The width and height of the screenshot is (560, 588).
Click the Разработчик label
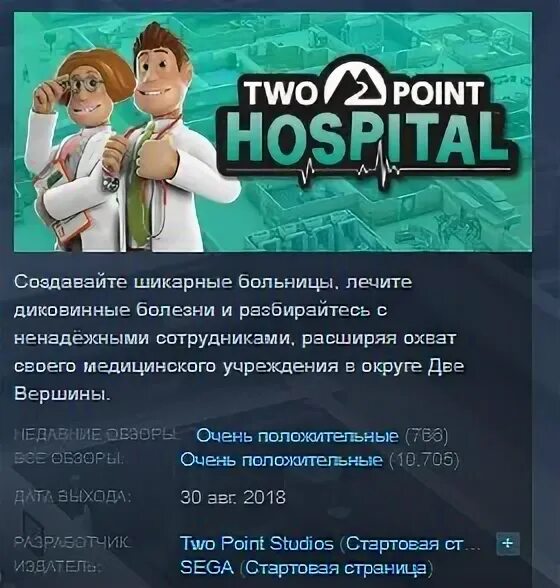pyautogui.click(x=71, y=542)
